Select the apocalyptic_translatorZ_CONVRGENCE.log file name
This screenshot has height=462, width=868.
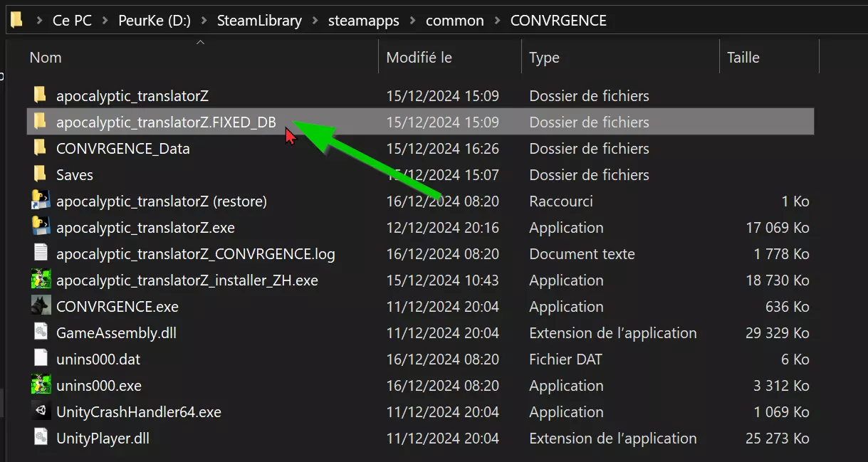click(196, 254)
